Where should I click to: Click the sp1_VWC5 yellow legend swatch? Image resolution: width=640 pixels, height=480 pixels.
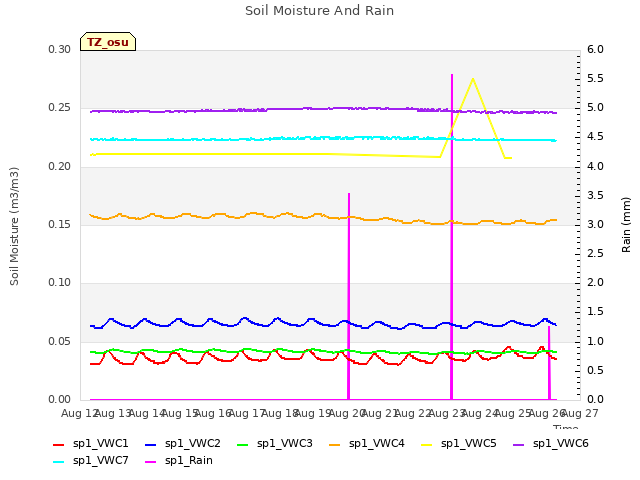click(427, 445)
